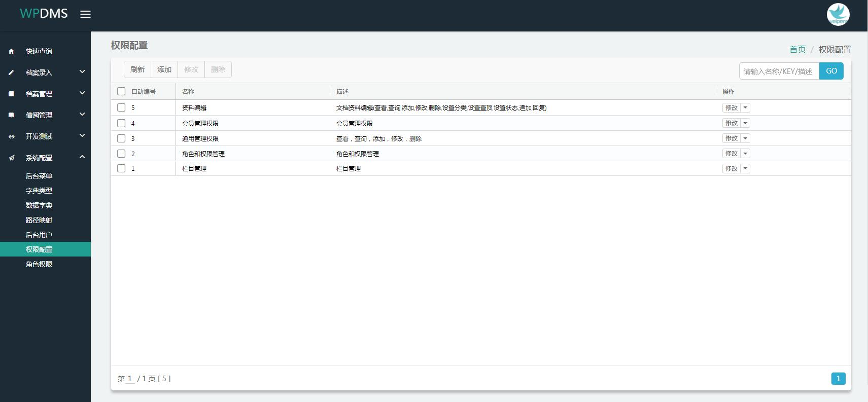The height and width of the screenshot is (402, 868).
Task: Open the user avatar bird logo
Action: tap(838, 14)
